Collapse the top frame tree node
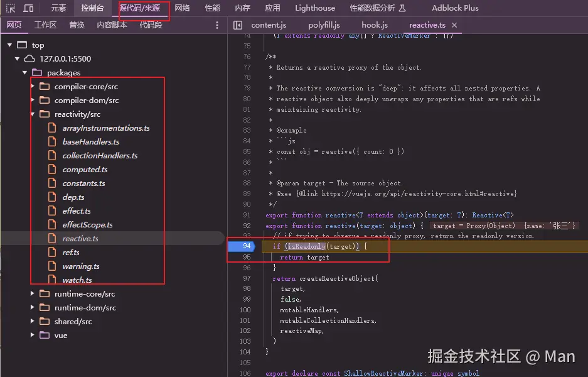 (x=10, y=45)
